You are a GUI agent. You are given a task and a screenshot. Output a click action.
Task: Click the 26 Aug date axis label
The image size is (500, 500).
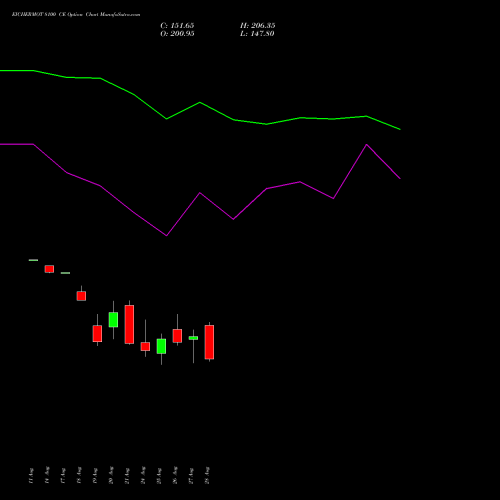click(x=175, y=475)
